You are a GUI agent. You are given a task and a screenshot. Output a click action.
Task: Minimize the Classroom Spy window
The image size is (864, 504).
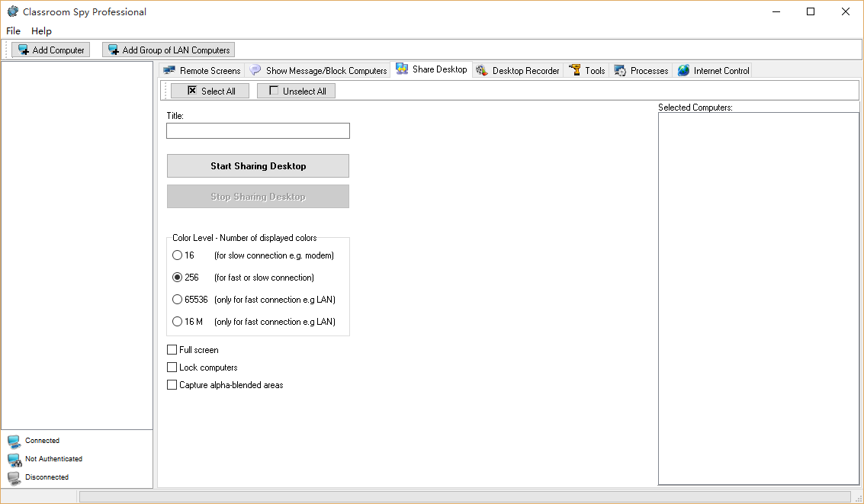coord(776,11)
